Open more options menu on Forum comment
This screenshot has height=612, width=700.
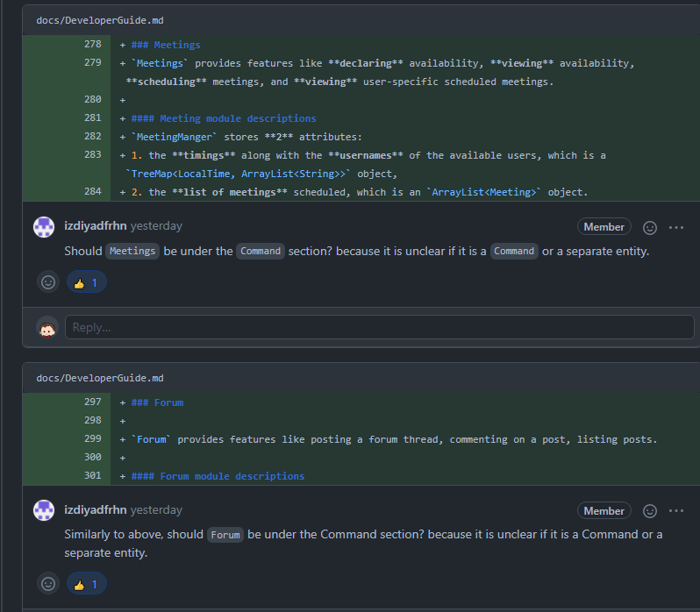(x=676, y=511)
